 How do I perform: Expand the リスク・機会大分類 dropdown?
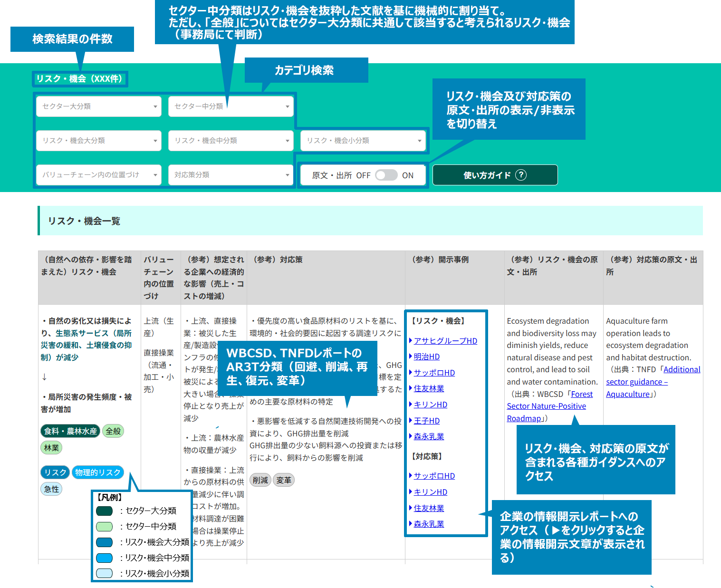pyautogui.click(x=99, y=141)
